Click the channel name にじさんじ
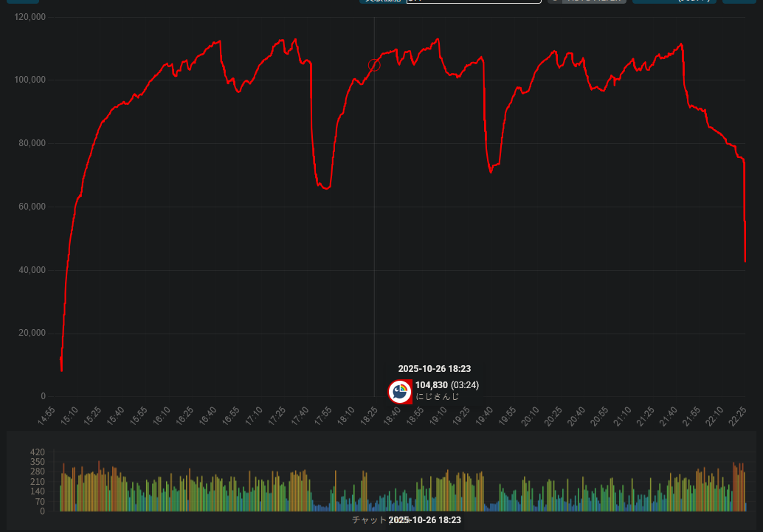Screen dimensions: 763x532 point(437,397)
